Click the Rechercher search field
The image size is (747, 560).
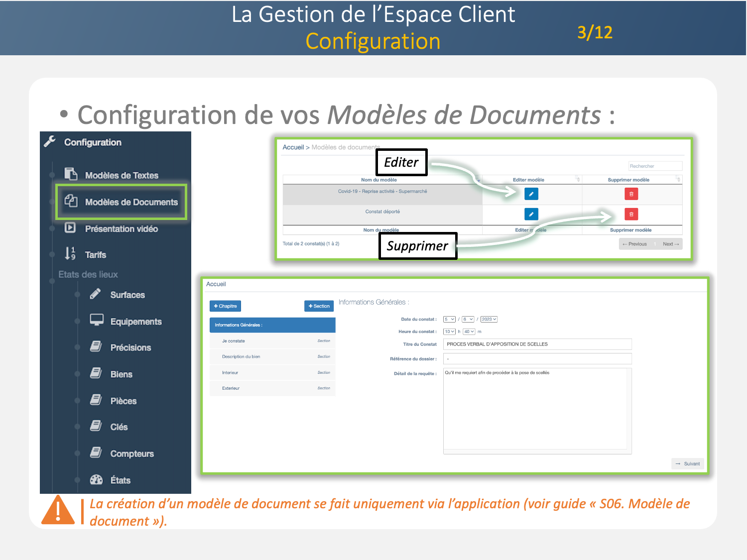[x=655, y=166]
